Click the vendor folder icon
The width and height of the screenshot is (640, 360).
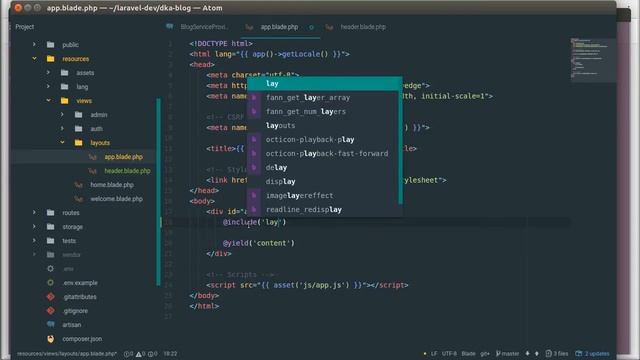pos(51,255)
